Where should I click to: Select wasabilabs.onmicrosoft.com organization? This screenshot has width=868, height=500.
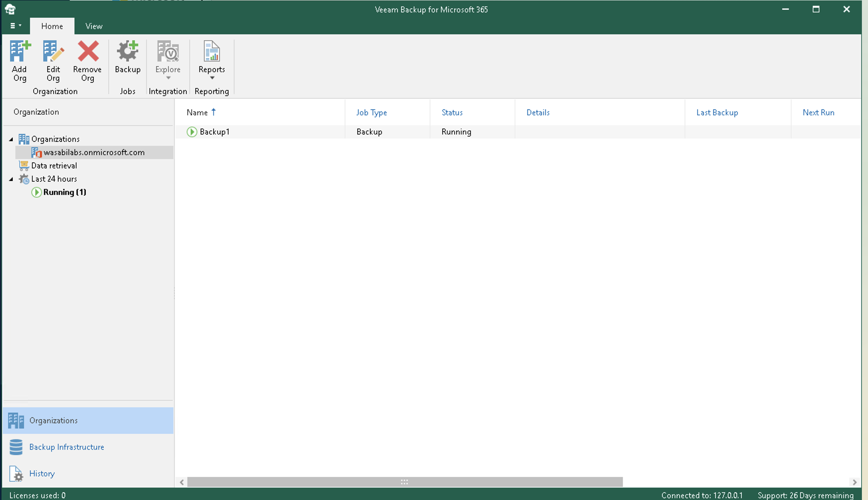(x=94, y=152)
